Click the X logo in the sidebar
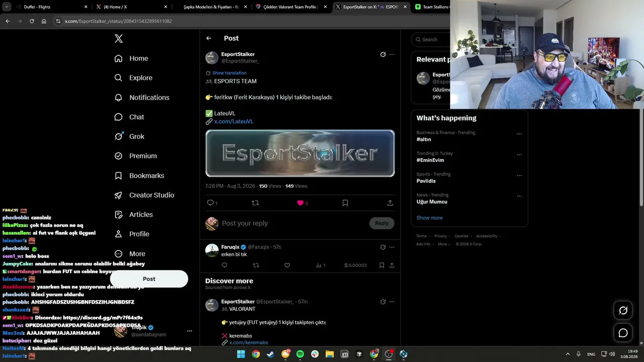 coord(118,39)
